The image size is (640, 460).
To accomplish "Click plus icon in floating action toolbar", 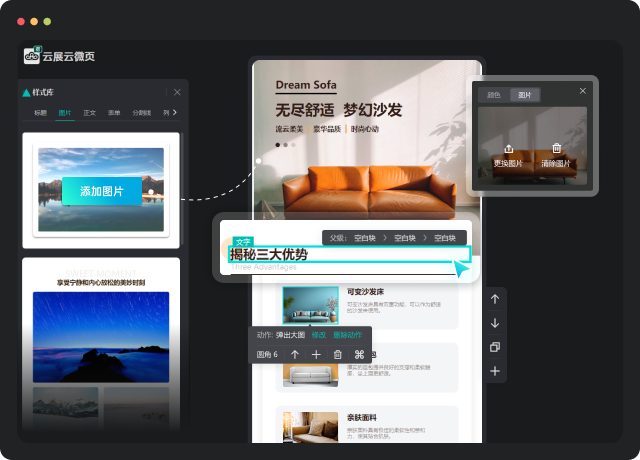I will point(316,354).
